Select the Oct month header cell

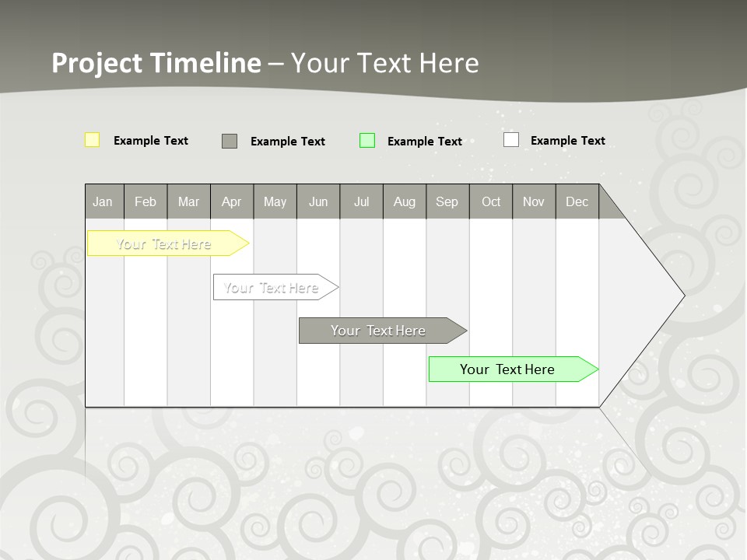coord(491,201)
